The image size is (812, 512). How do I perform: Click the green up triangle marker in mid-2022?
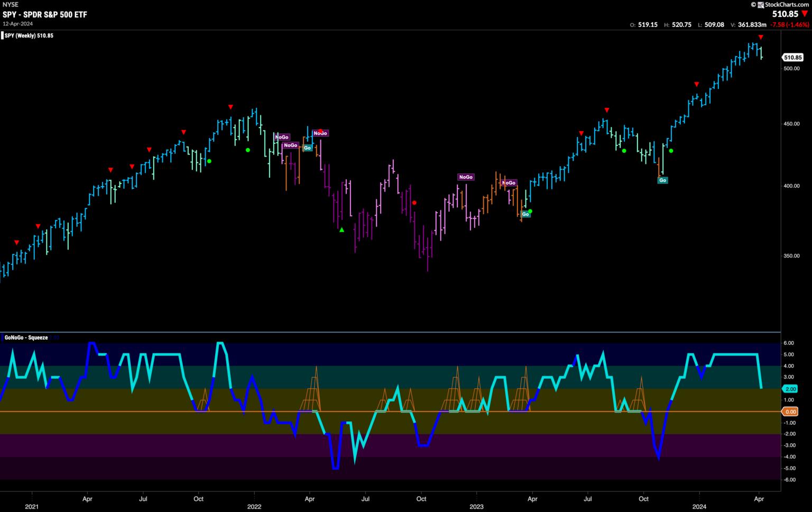click(x=342, y=230)
